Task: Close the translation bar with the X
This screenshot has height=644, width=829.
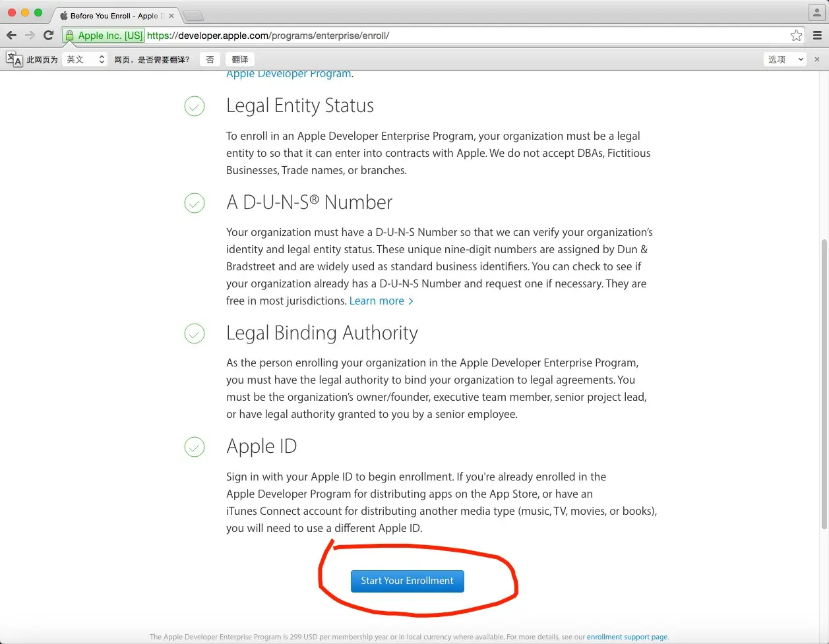Action: [x=817, y=59]
